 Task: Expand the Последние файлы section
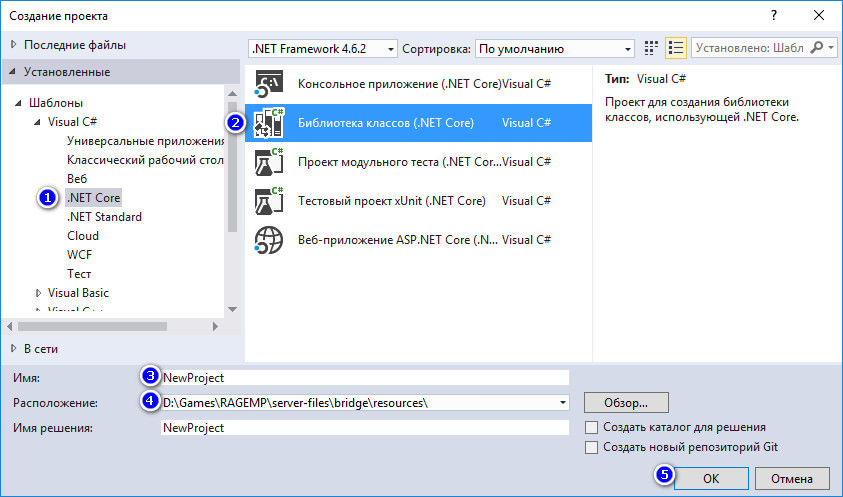pos(14,45)
